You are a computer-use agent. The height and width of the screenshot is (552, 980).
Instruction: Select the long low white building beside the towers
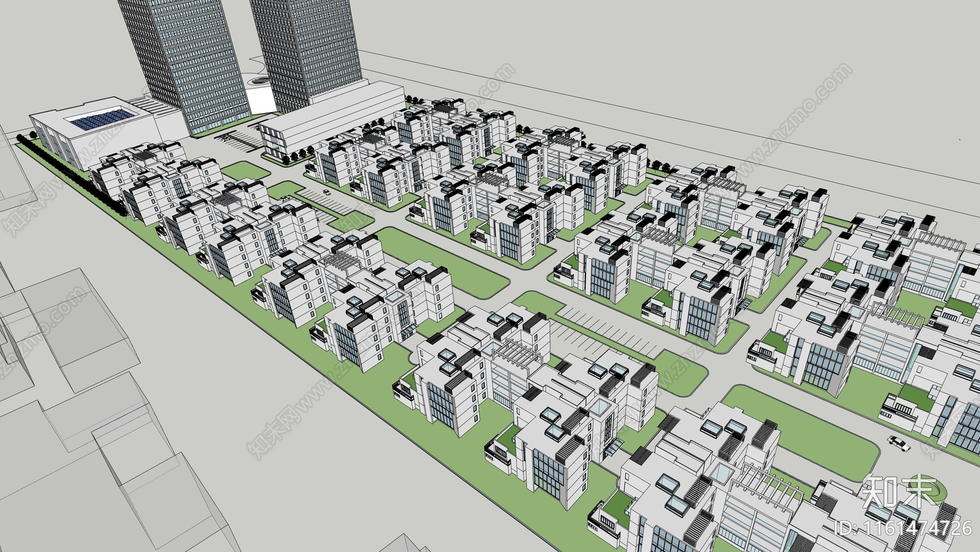[x=331, y=121]
